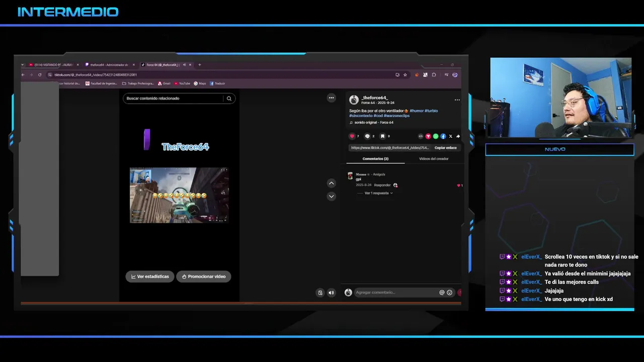The width and height of the screenshot is (644, 362).
Task: Open comments via speech bubble icon
Action: pyautogui.click(x=367, y=136)
